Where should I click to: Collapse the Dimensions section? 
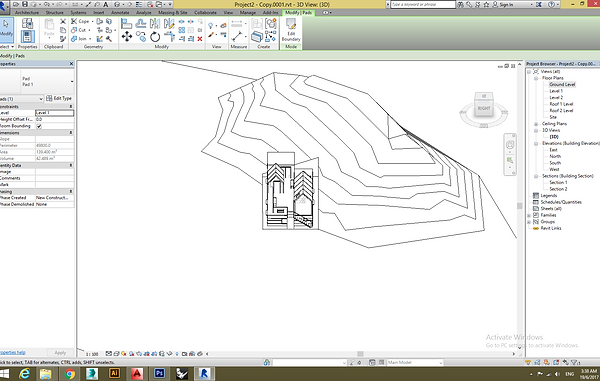71,132
